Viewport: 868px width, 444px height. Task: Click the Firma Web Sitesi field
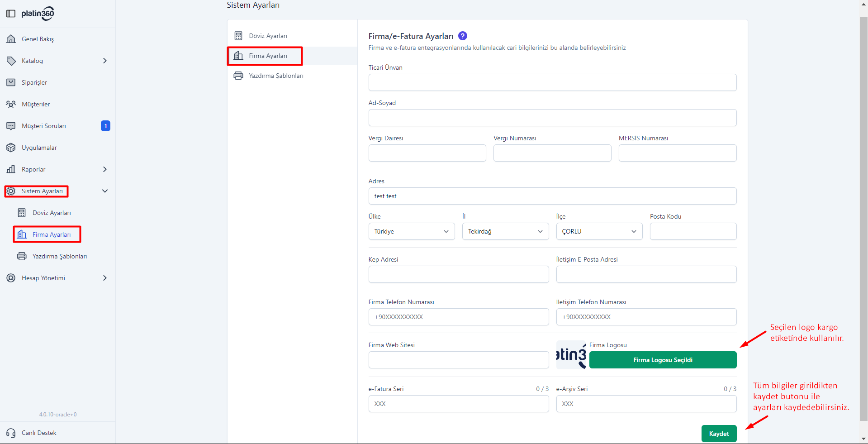(459, 360)
